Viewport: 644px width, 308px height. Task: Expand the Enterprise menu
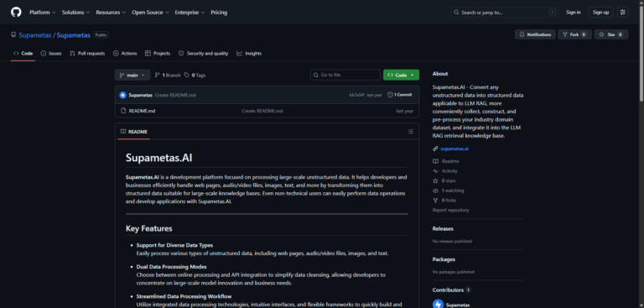coord(190,13)
